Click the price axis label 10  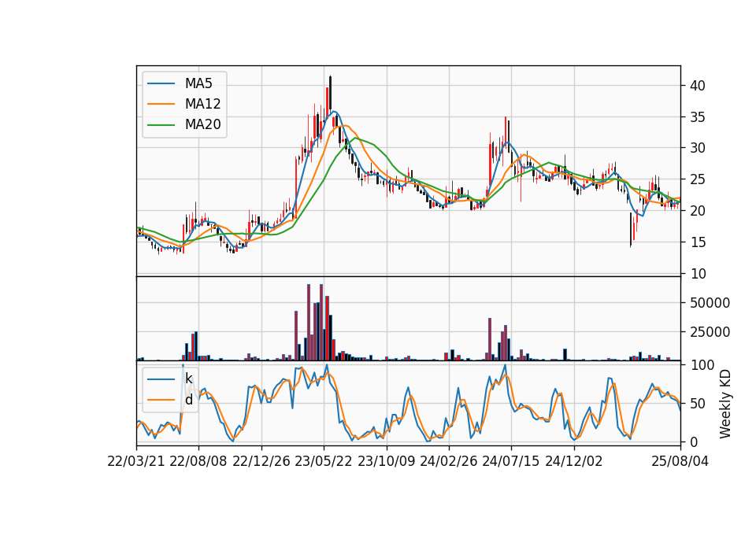pos(698,274)
